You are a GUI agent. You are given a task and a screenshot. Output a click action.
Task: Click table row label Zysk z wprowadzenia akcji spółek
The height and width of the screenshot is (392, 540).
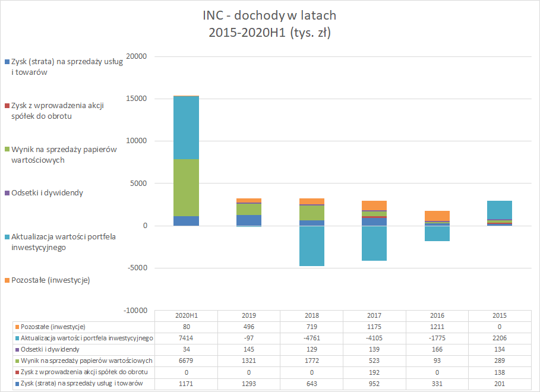(84, 372)
